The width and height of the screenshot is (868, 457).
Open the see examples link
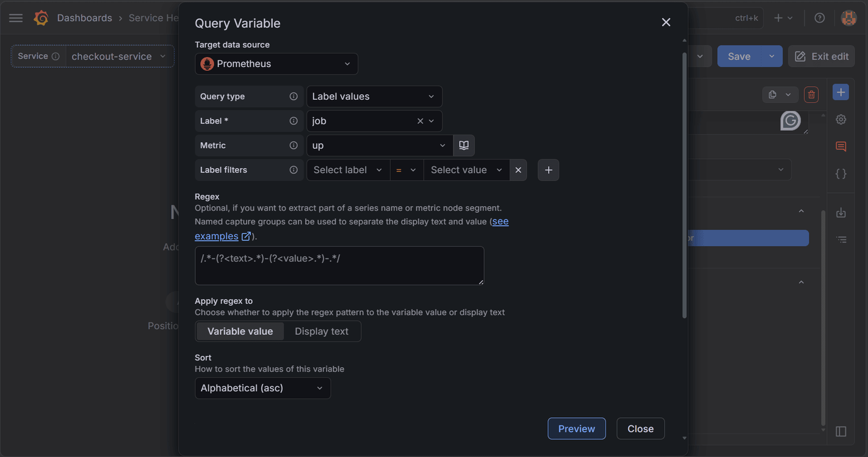[352, 229]
